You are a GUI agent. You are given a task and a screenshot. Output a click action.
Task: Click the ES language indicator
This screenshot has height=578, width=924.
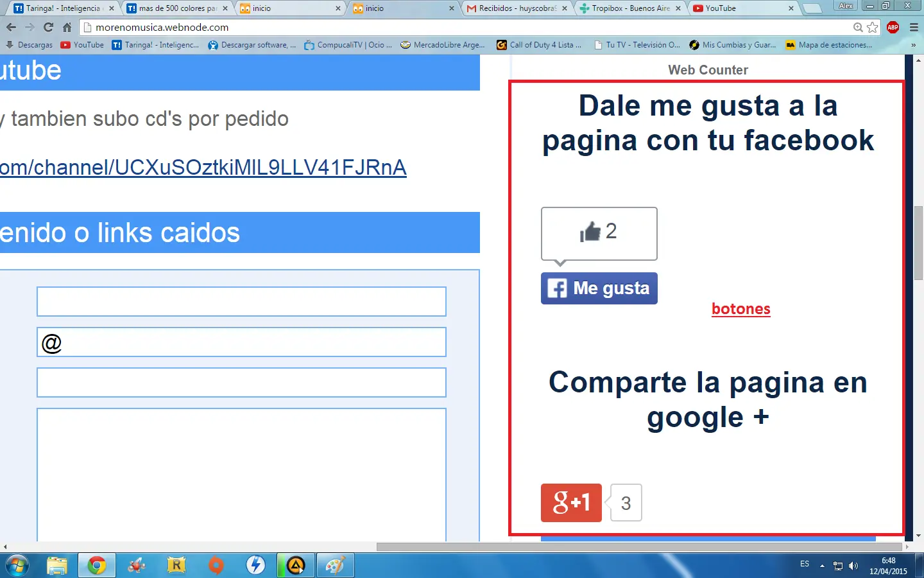[805, 564]
